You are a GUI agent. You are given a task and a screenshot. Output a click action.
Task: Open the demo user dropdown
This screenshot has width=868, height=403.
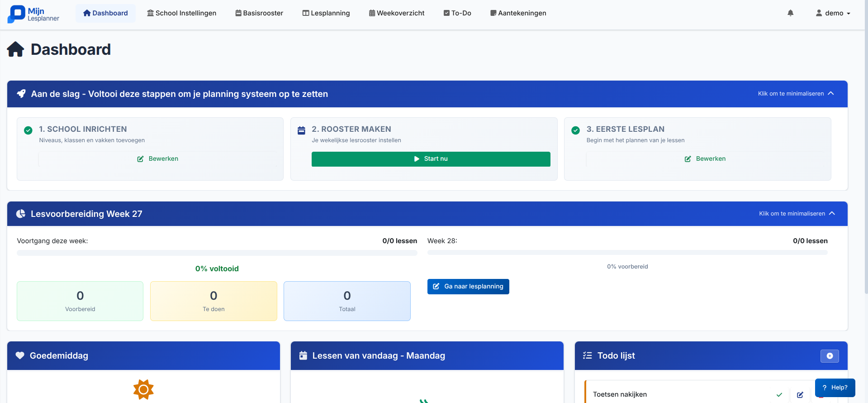click(833, 13)
